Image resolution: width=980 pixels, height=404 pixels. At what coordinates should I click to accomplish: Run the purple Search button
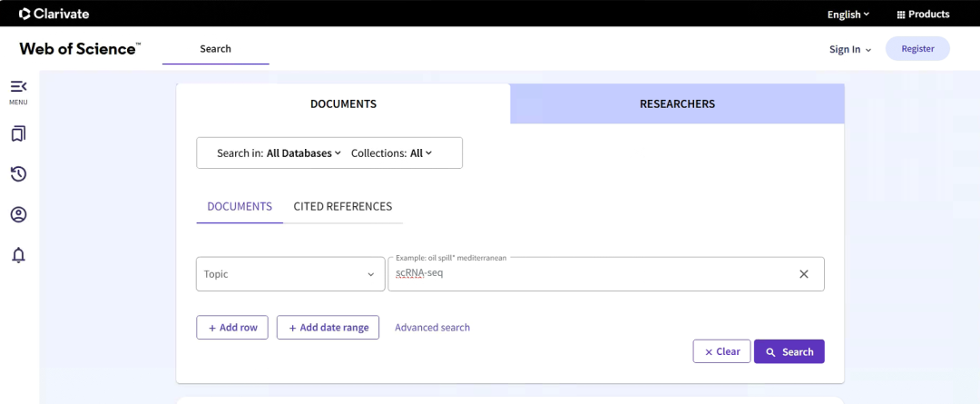[x=789, y=351]
